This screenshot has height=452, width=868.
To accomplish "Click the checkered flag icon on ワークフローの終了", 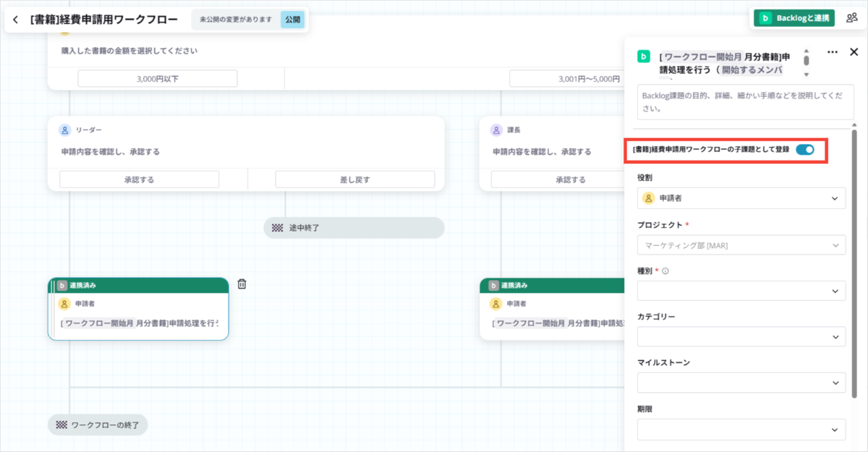I will click(61, 425).
